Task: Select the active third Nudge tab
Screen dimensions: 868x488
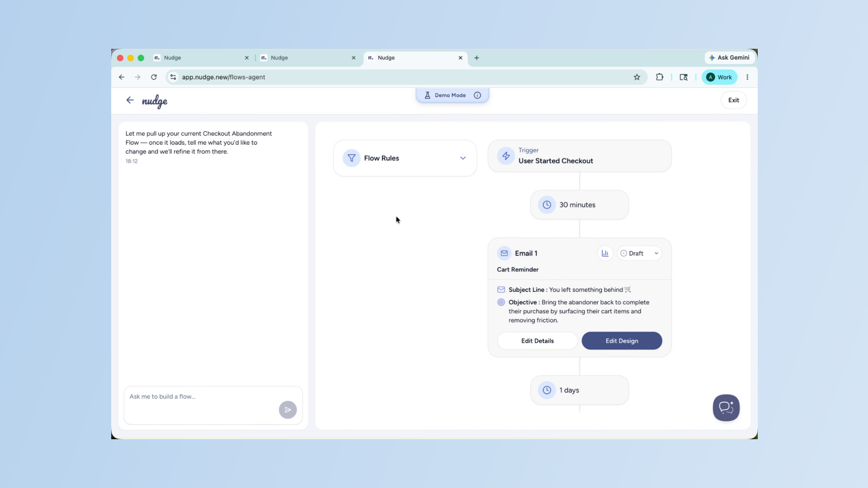Action: [x=415, y=58]
